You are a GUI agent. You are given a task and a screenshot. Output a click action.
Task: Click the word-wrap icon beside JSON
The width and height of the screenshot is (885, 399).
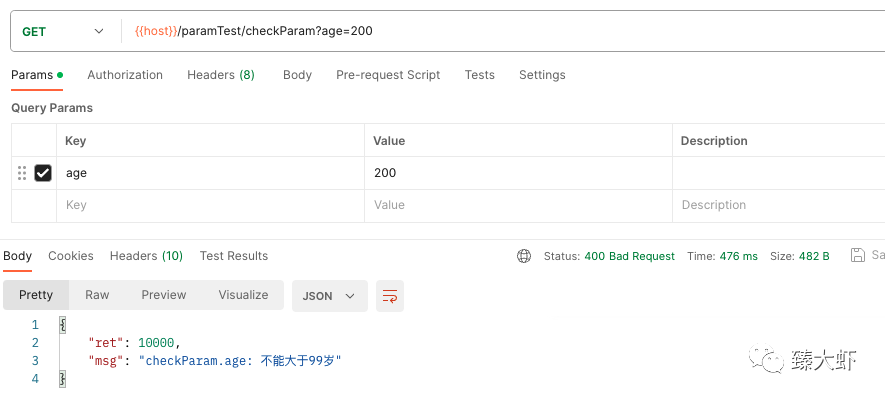[x=390, y=296]
